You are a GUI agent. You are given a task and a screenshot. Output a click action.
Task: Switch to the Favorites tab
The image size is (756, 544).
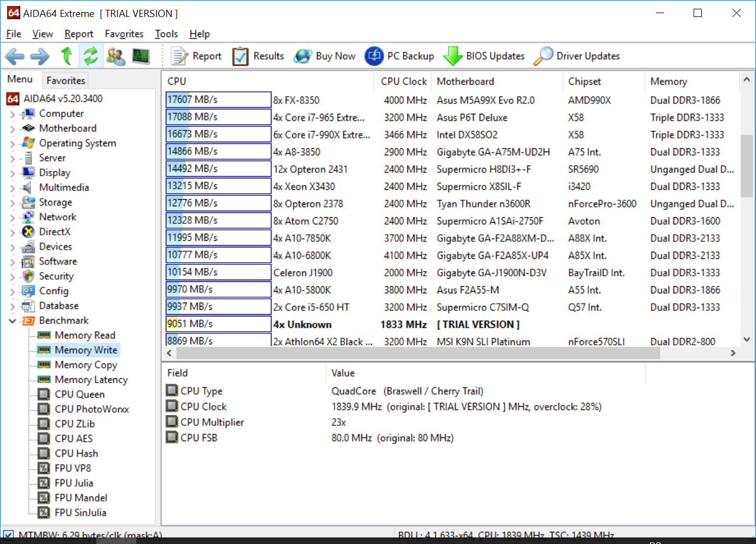(x=66, y=80)
